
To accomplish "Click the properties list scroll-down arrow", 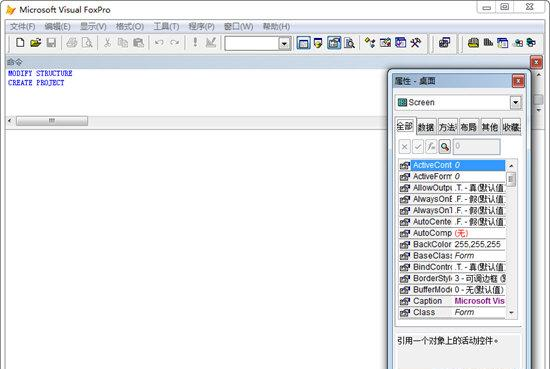I will (x=511, y=313).
